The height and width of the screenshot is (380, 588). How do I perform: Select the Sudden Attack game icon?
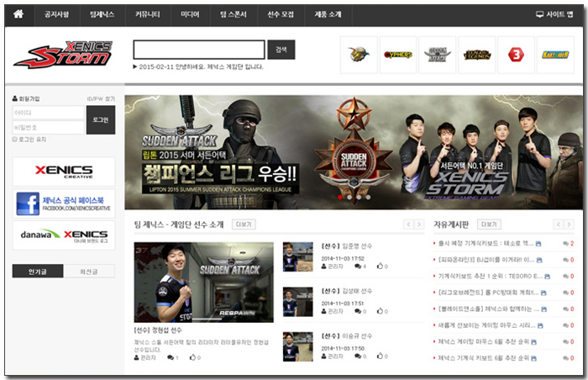point(438,55)
